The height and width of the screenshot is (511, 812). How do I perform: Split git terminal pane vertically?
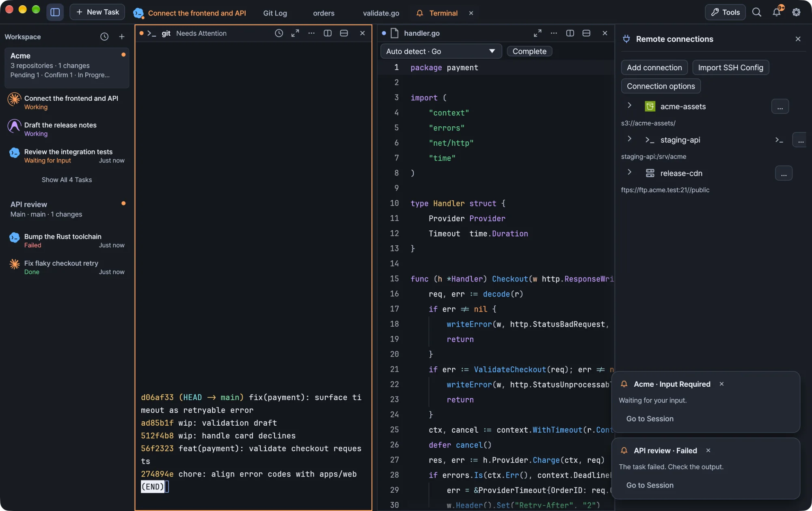(x=328, y=33)
